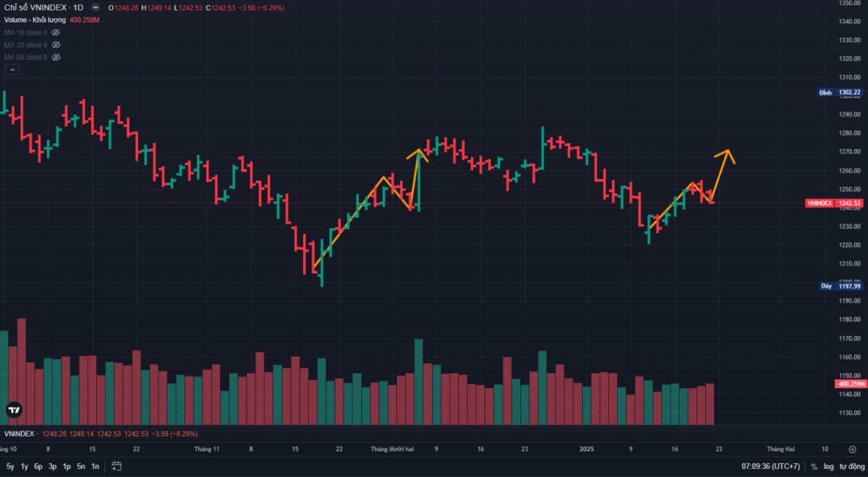Open the timezone menu showing UTC+7
Viewport: 868px width, 477px height.
pyautogui.click(x=770, y=467)
